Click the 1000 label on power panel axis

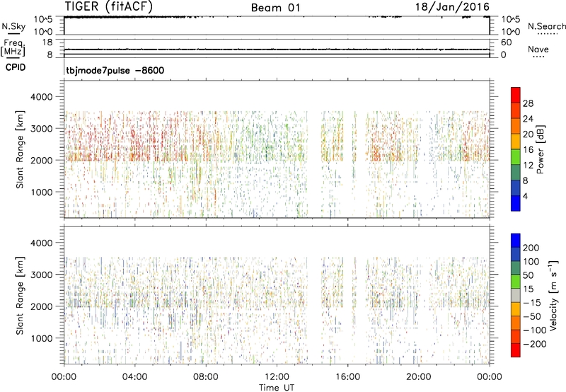click(41, 192)
